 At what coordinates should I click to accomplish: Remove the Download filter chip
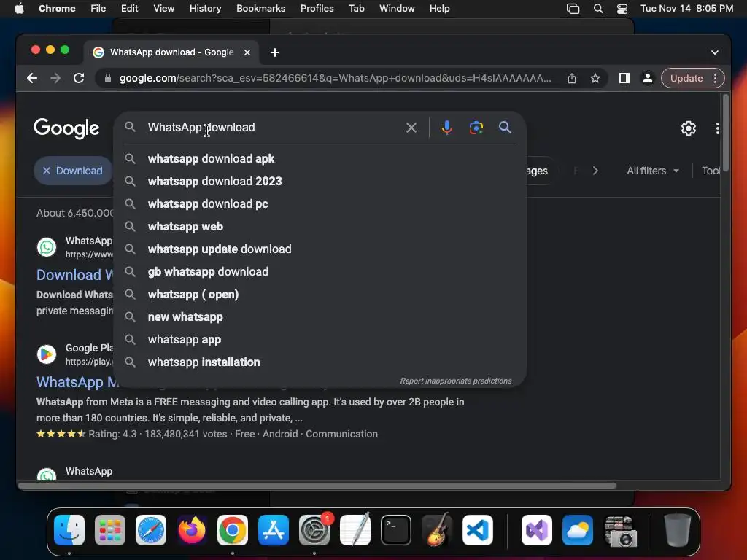[x=46, y=171]
